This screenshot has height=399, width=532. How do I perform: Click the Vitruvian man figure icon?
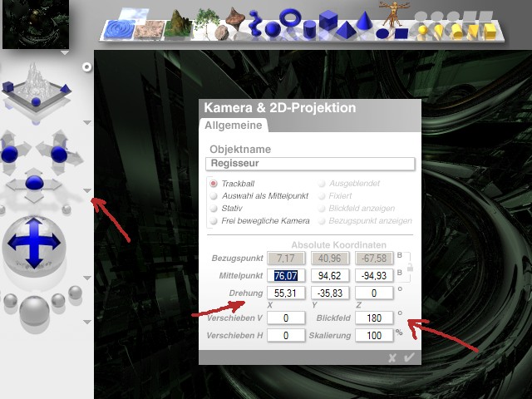(x=393, y=13)
